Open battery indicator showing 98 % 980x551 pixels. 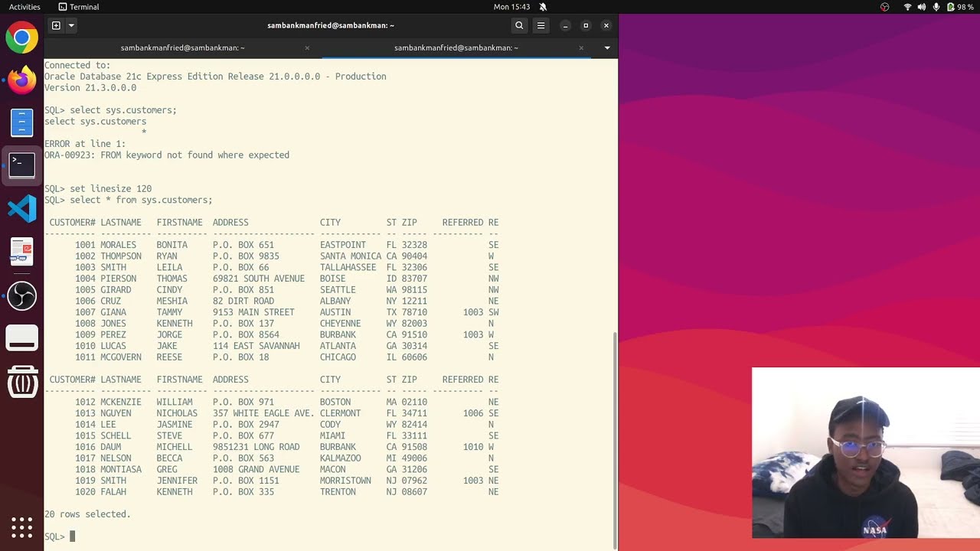point(960,7)
